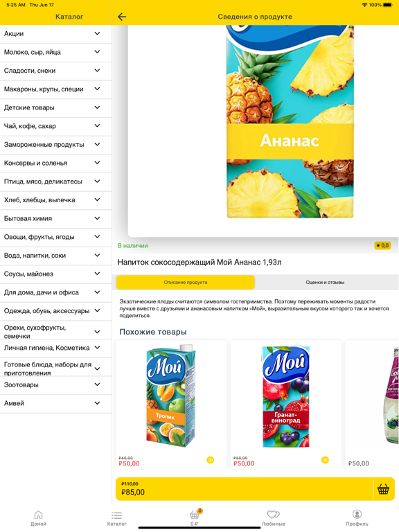
Task: Expand Хлеб, хлебцы, выпечка category
Action: coord(55,199)
